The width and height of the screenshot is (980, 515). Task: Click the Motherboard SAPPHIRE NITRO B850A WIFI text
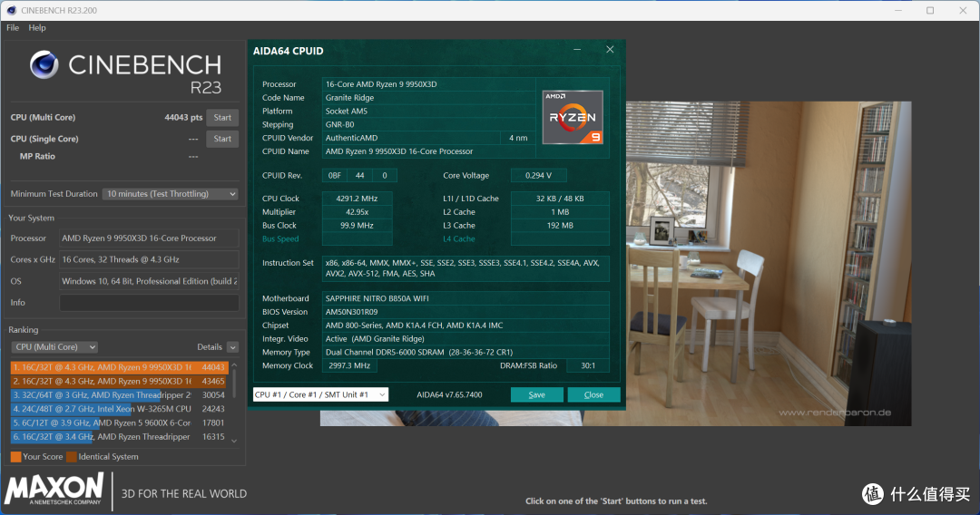pyautogui.click(x=377, y=298)
